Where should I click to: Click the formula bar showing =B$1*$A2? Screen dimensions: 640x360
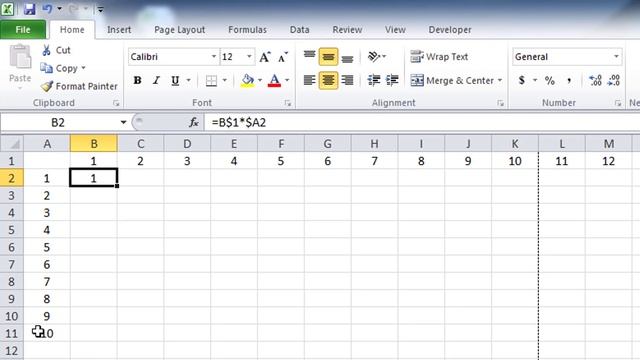click(422, 122)
